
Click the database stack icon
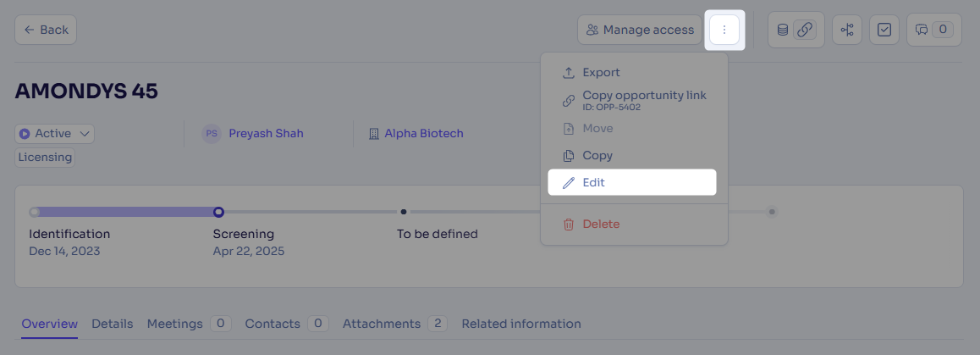[782, 30]
